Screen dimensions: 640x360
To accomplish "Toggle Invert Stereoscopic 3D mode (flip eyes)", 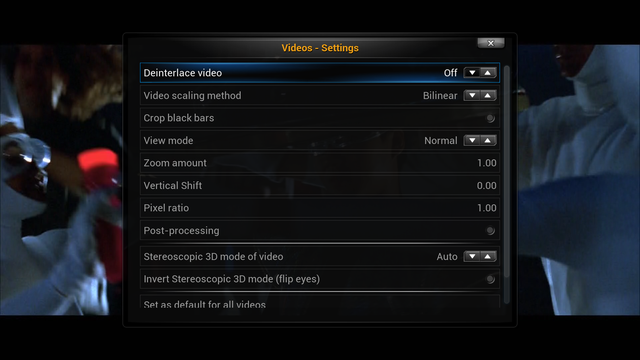I will tap(490, 279).
